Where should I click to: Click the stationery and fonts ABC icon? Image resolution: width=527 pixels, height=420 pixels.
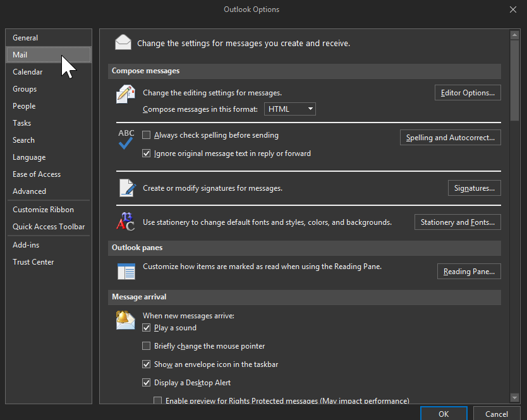tap(126, 222)
